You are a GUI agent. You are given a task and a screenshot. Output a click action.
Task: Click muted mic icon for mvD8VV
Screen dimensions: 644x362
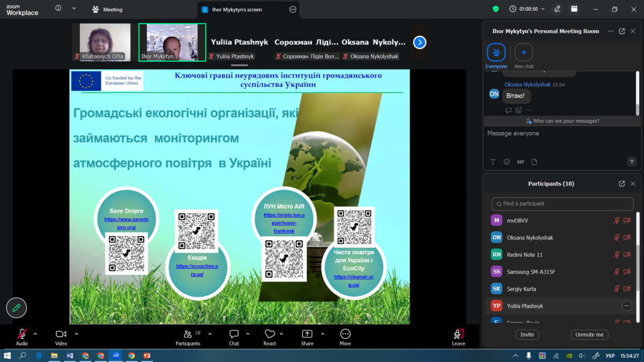(617, 220)
